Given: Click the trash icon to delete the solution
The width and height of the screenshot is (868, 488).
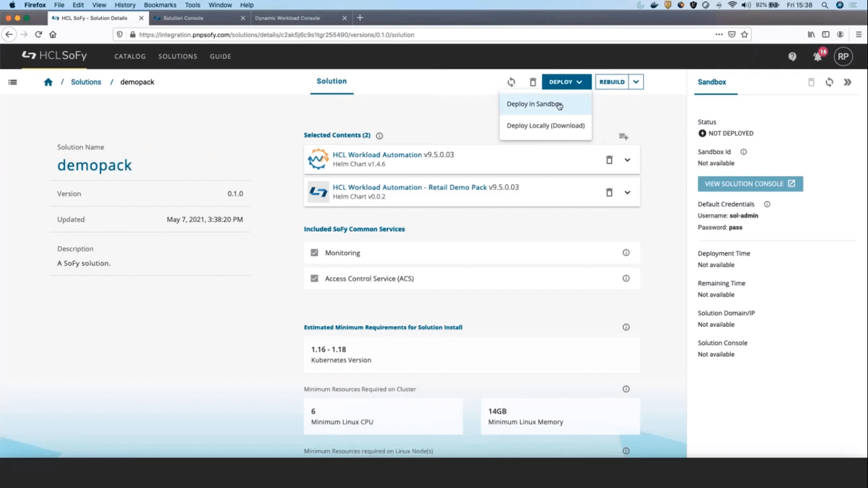Looking at the screenshot, I should [532, 82].
